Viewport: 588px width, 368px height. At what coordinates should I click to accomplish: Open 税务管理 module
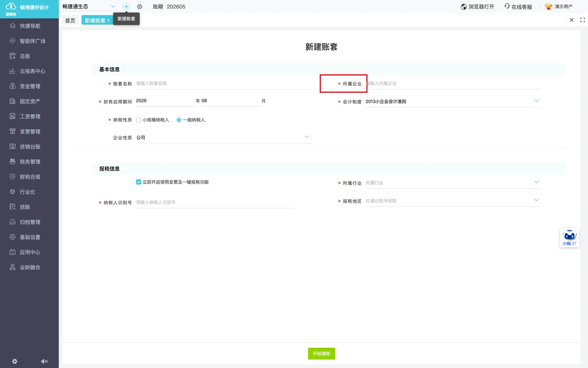point(29,162)
